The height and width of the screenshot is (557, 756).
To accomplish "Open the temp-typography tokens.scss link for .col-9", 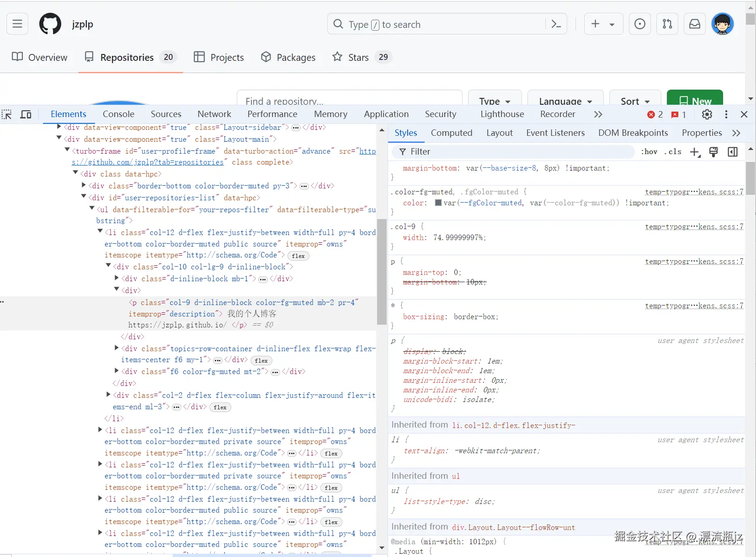I will point(693,227).
